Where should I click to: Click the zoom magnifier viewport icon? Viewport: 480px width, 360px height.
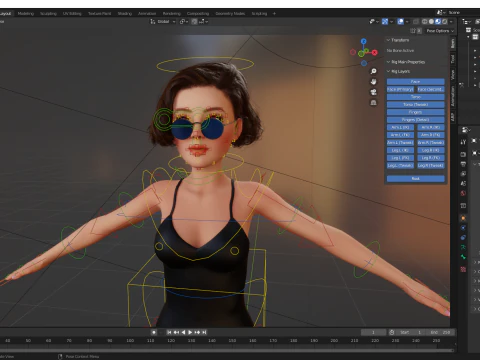pyautogui.click(x=373, y=71)
